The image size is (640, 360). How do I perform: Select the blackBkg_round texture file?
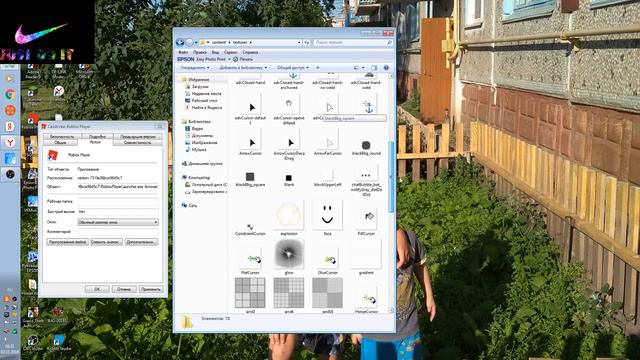pos(366,147)
